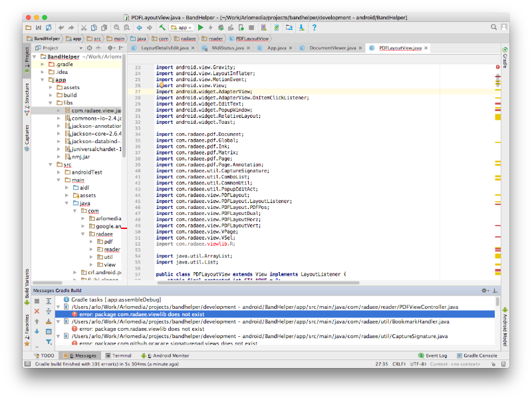532x400 pixels.
Task: Click the Save All icon in toolbar
Action: (x=38, y=27)
